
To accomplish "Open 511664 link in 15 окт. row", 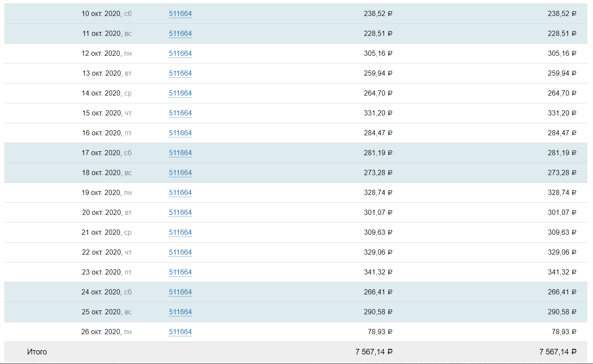I will (180, 113).
